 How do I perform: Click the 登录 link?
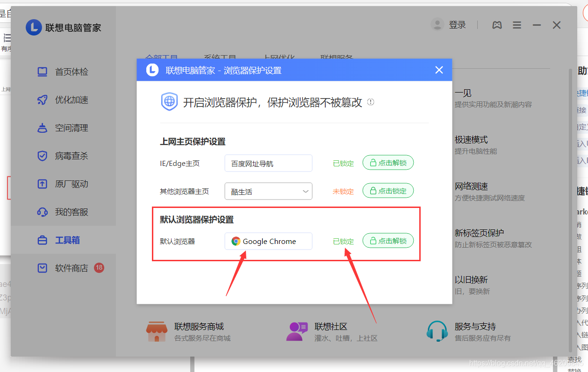click(458, 25)
